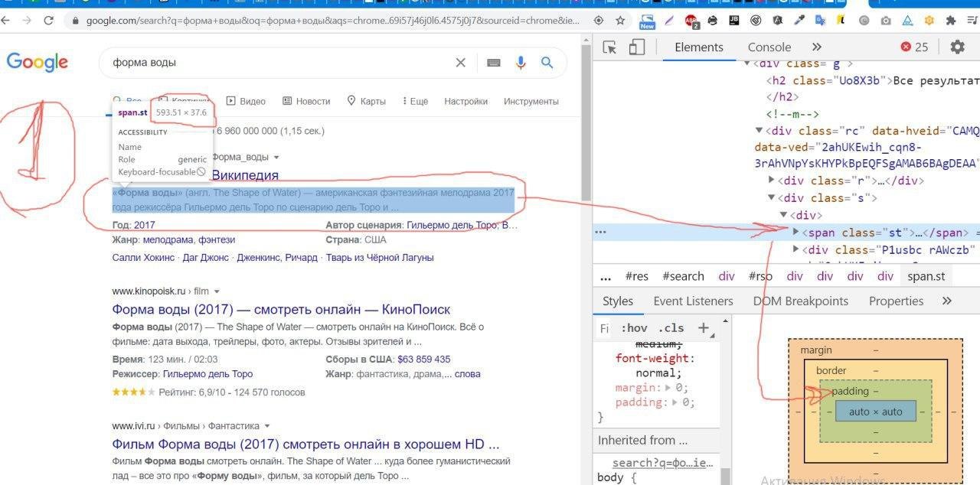Screen dimensions: 980x485
Task: Follow the Салли Хокинс link
Action: [x=143, y=258]
